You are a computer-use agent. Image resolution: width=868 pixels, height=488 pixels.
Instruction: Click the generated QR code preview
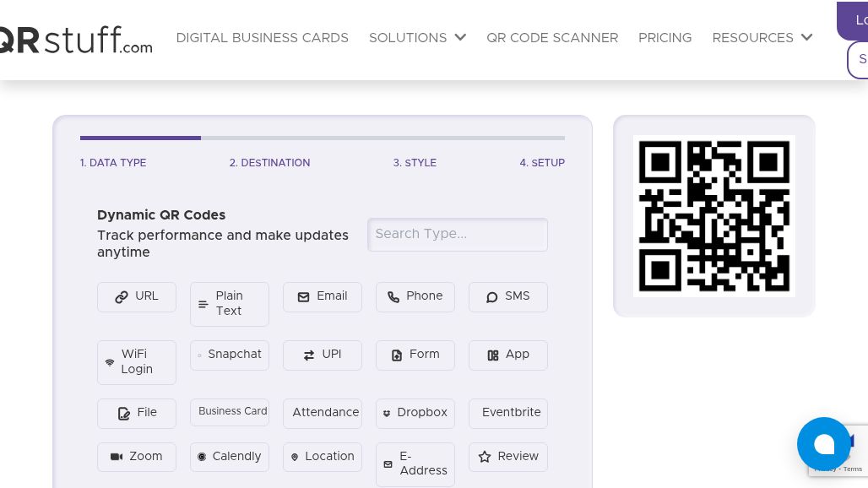[x=714, y=216]
